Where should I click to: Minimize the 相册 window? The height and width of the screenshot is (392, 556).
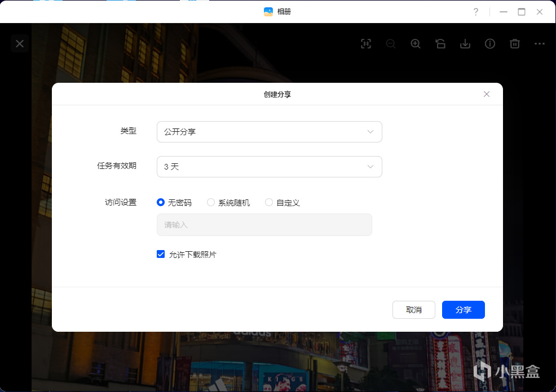coord(504,12)
